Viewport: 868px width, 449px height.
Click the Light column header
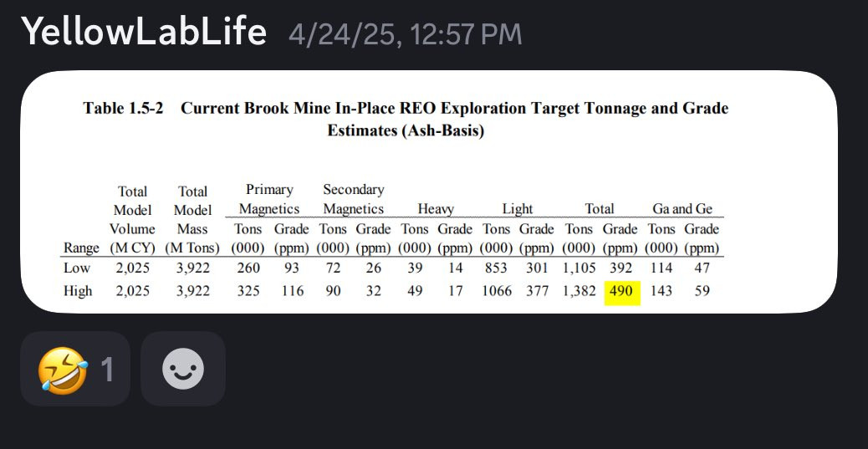tap(518, 209)
